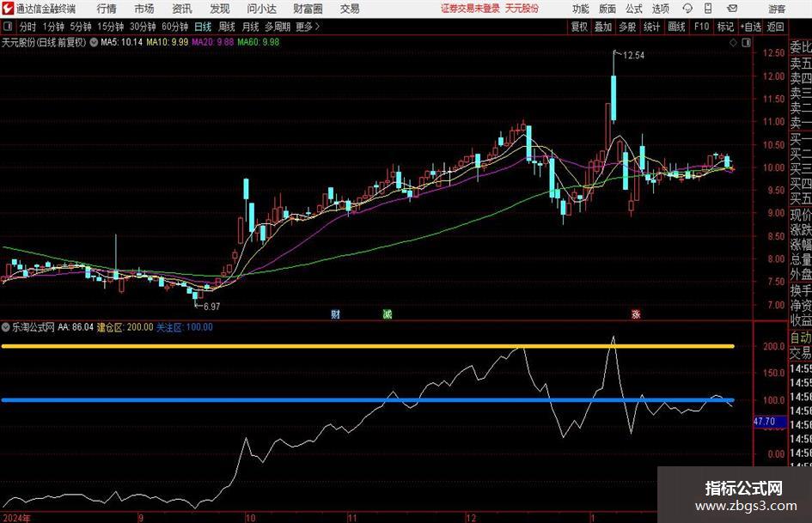This screenshot has height=523, width=812.
Task: Switch to the 5分钟 period tab
Action: click(x=80, y=27)
